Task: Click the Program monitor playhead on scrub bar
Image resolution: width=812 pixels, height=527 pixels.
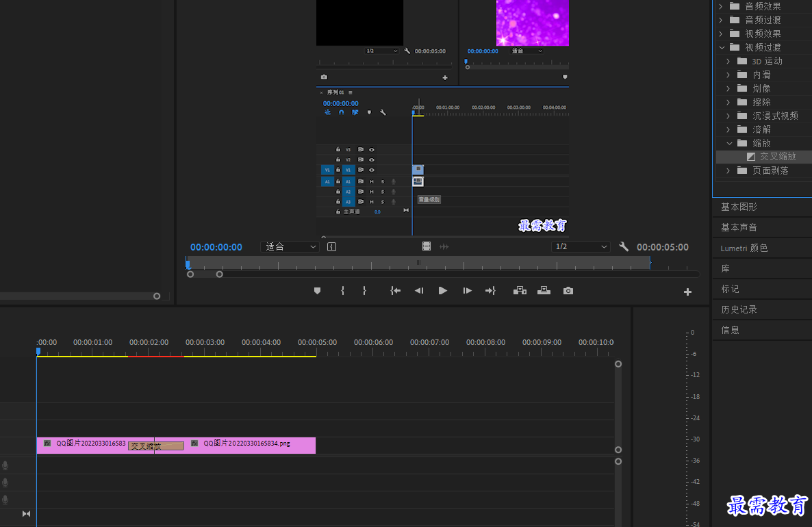Action: click(x=188, y=264)
